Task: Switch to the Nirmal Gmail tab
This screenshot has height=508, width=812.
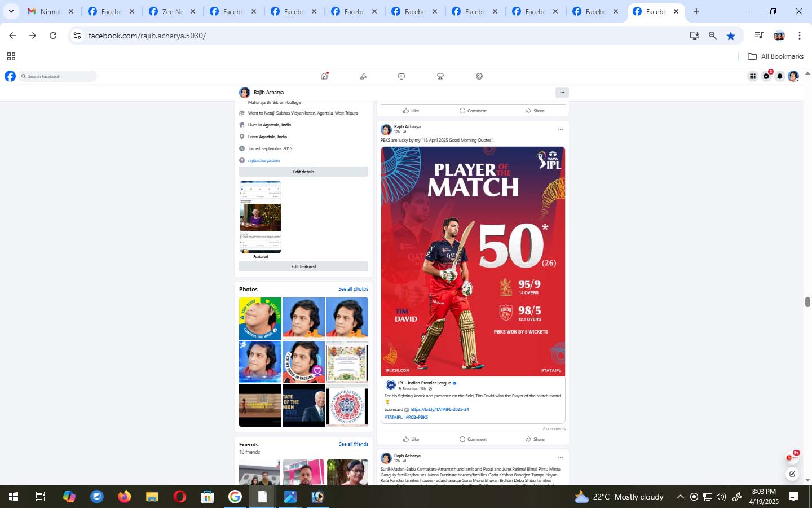Action: coord(50,11)
